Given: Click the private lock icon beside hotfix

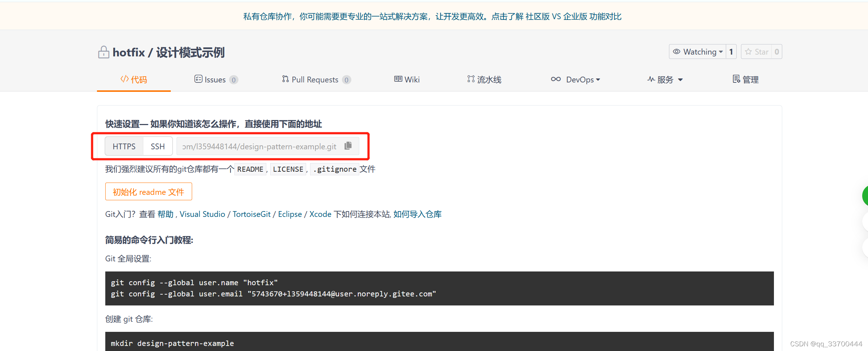Looking at the screenshot, I should click(x=103, y=52).
